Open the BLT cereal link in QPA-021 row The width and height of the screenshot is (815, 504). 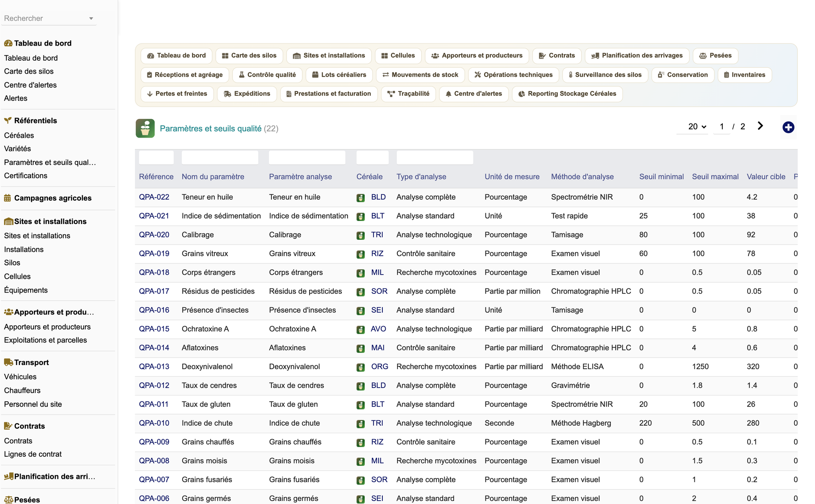[x=378, y=216]
